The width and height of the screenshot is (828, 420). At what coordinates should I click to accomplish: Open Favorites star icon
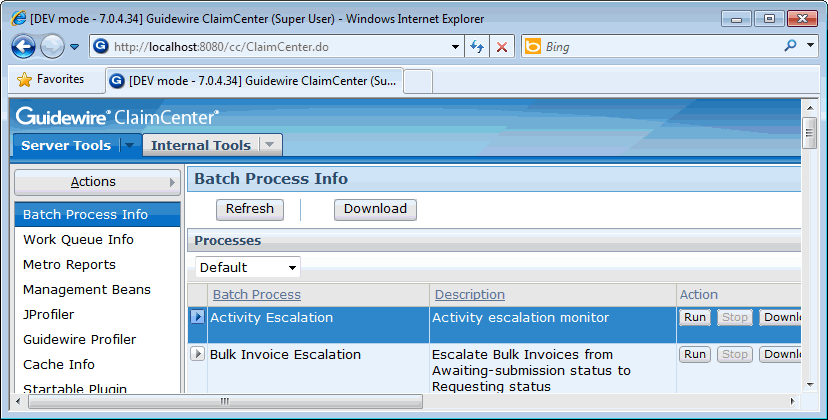coord(24,80)
